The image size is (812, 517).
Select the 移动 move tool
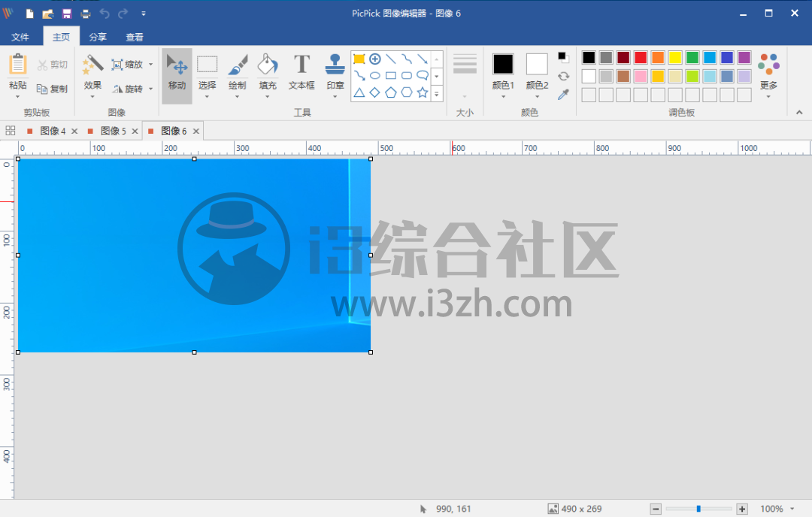[x=177, y=76]
